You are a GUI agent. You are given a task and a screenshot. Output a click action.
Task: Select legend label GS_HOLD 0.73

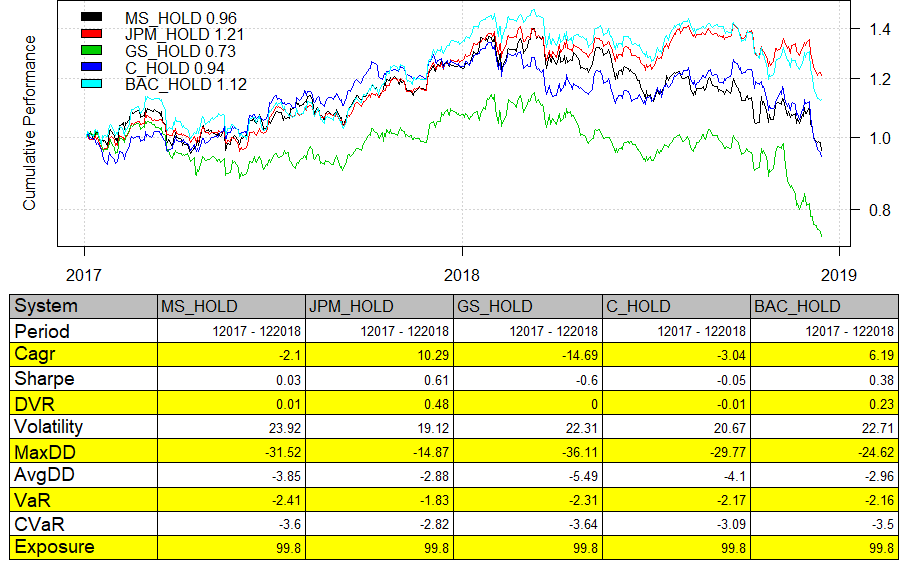pyautogui.click(x=180, y=52)
